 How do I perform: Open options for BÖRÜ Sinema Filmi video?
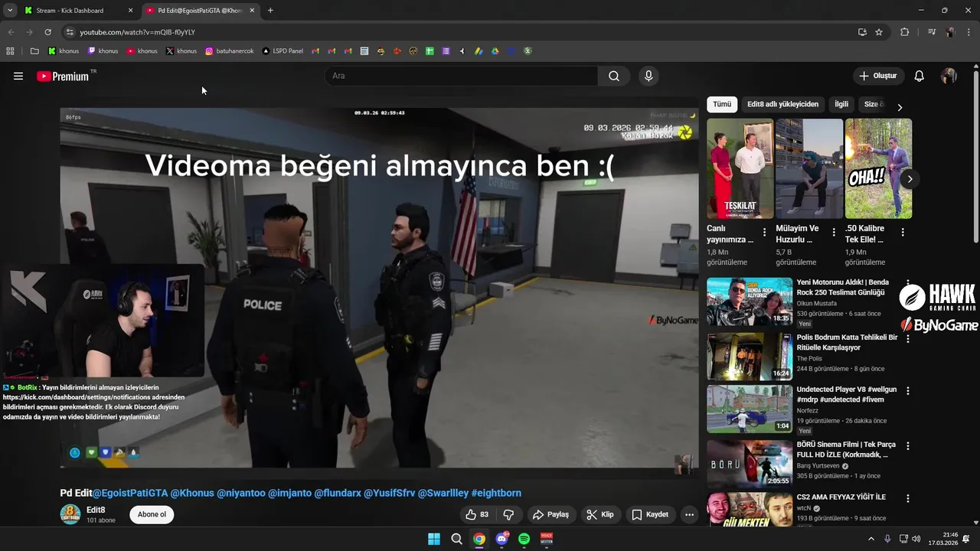tap(908, 445)
